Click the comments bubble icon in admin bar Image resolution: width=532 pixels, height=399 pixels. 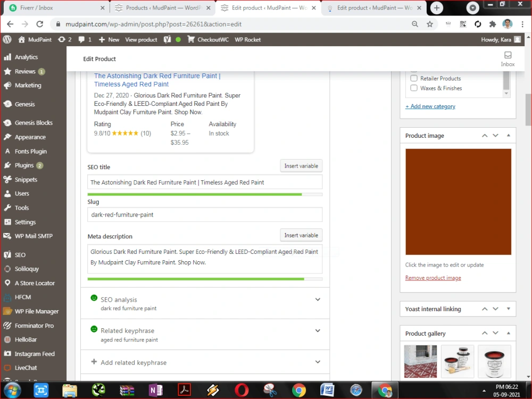(81, 39)
